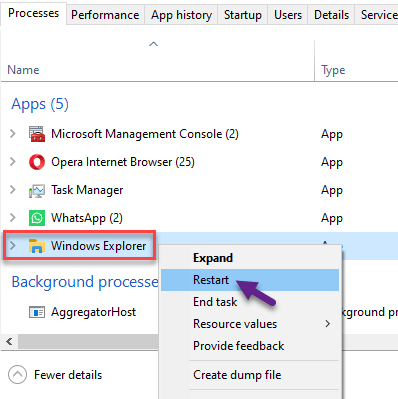
Task: Click the Windows Explorer folder icon
Action: 37,246
